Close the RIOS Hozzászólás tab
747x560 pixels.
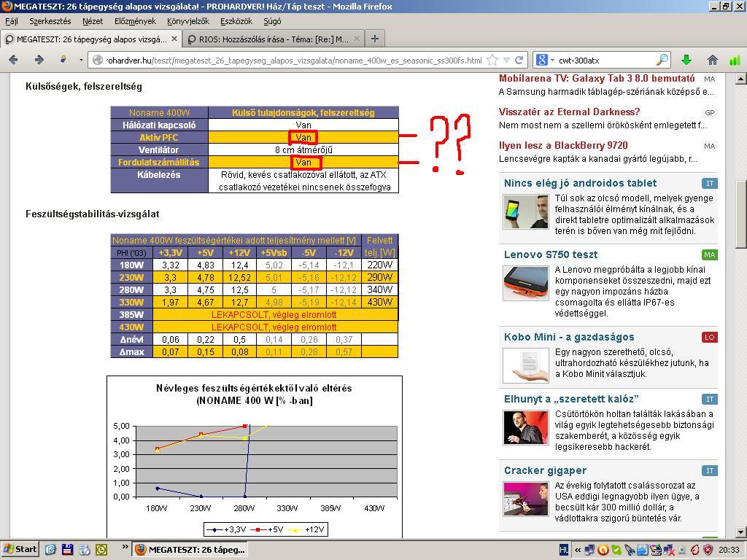[x=356, y=39]
